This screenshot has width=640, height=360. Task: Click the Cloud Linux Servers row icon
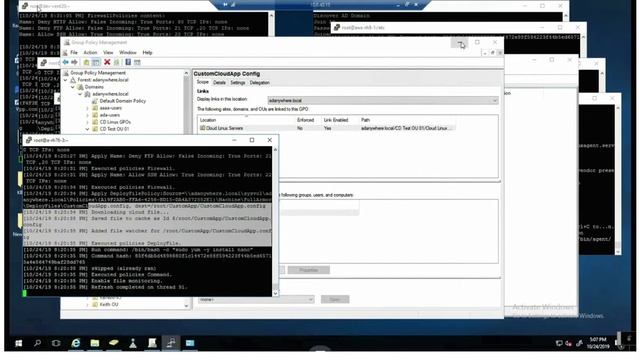point(202,128)
